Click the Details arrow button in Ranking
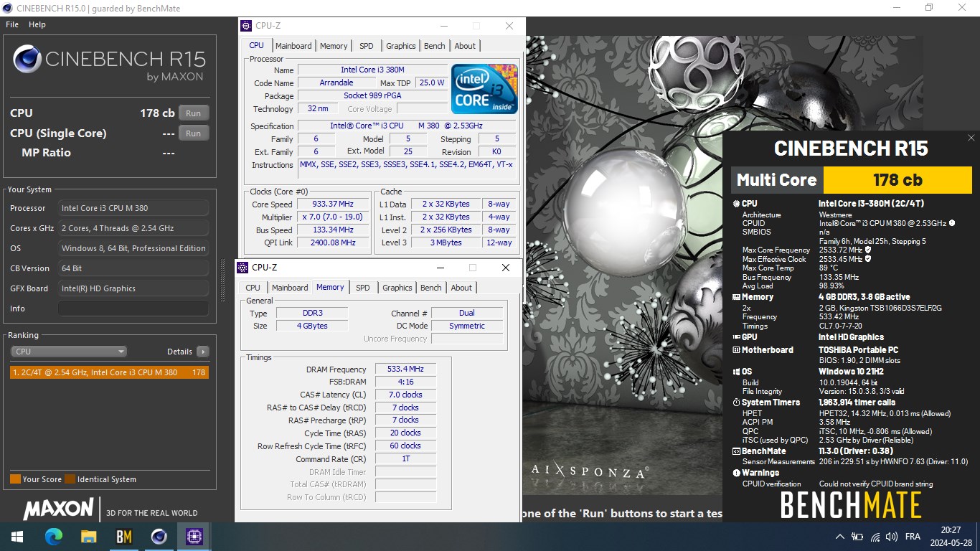 203,352
